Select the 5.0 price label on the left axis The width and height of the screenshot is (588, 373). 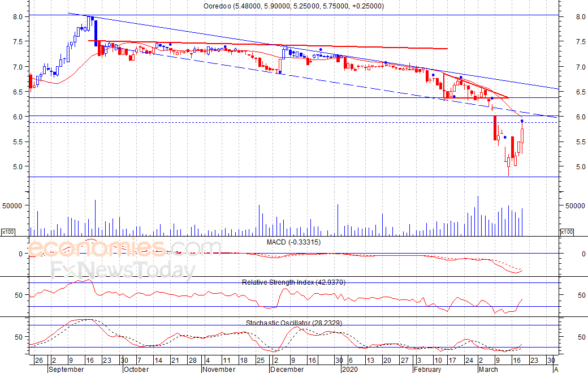coord(18,166)
